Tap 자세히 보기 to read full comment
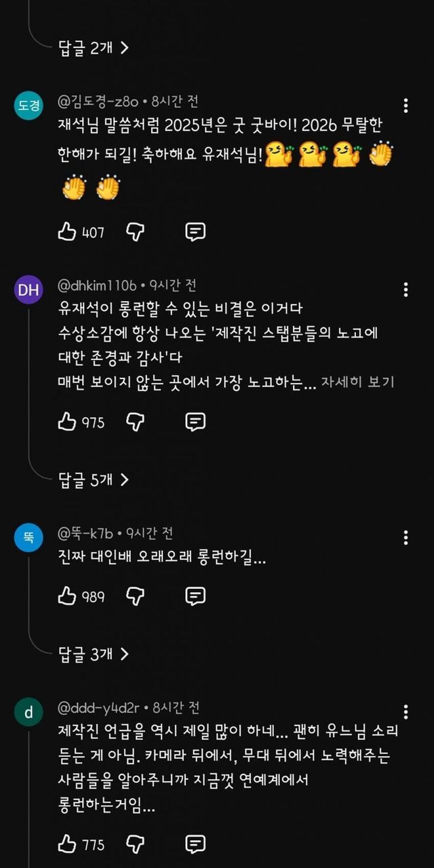Viewport: 434px width, 868px height. 357,382
